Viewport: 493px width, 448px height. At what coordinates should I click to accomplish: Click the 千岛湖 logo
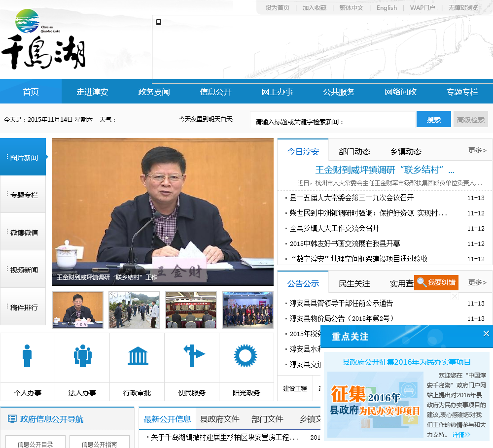43,39
